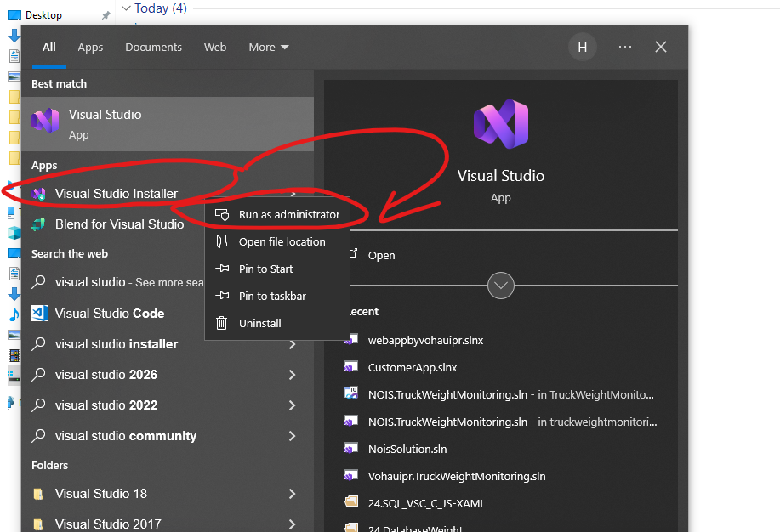The image size is (780, 532).
Task: Choose Open file location in context menu
Action: tap(282, 242)
